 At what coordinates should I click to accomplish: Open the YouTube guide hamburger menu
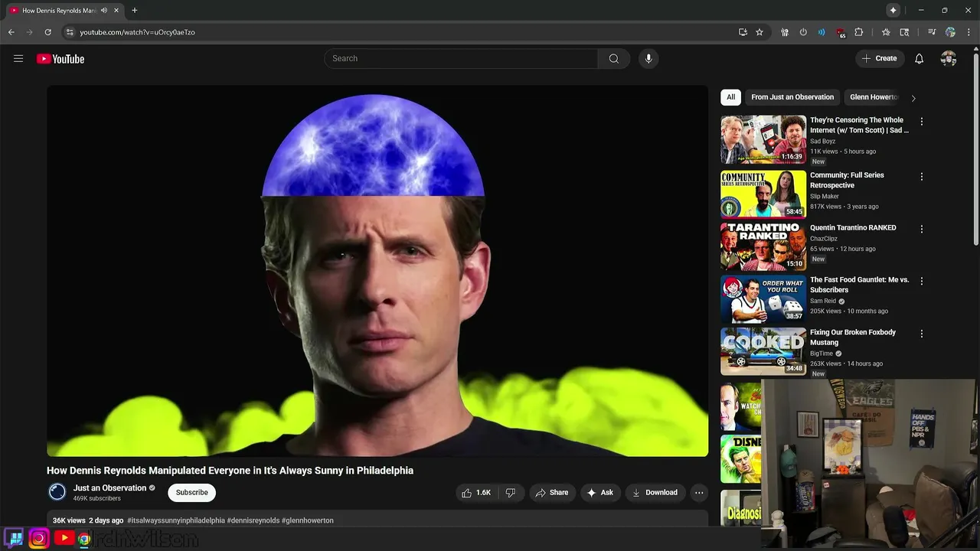(18, 59)
